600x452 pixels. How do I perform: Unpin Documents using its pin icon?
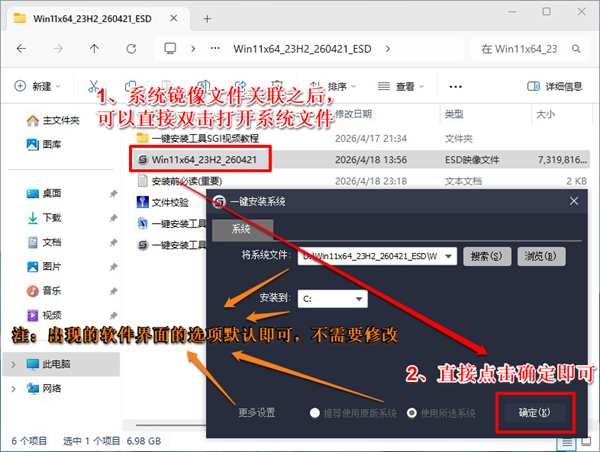point(113,243)
